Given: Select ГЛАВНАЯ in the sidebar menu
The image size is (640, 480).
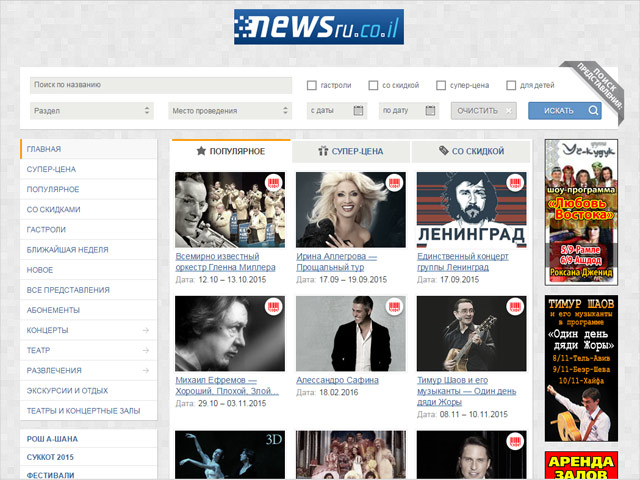Looking at the screenshot, I should click(89, 149).
